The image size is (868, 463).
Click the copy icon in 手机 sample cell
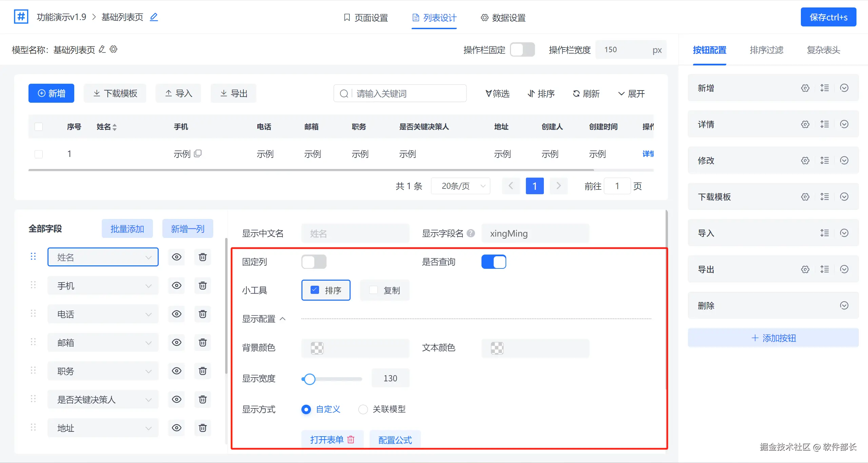[x=198, y=154]
